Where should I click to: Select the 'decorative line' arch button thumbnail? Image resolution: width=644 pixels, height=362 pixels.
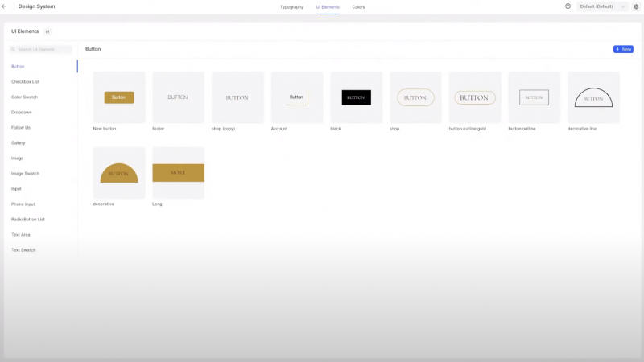coord(593,97)
